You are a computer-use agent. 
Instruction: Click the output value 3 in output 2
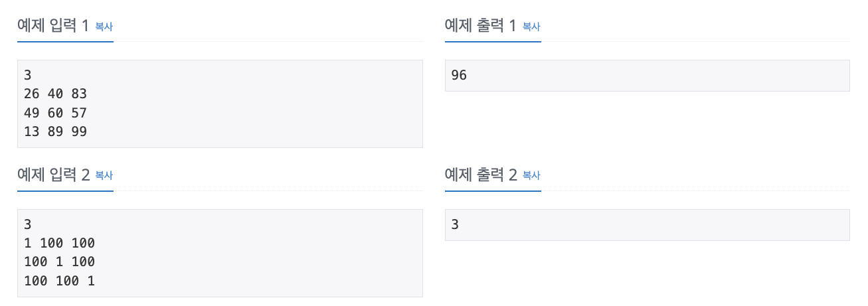click(x=455, y=224)
